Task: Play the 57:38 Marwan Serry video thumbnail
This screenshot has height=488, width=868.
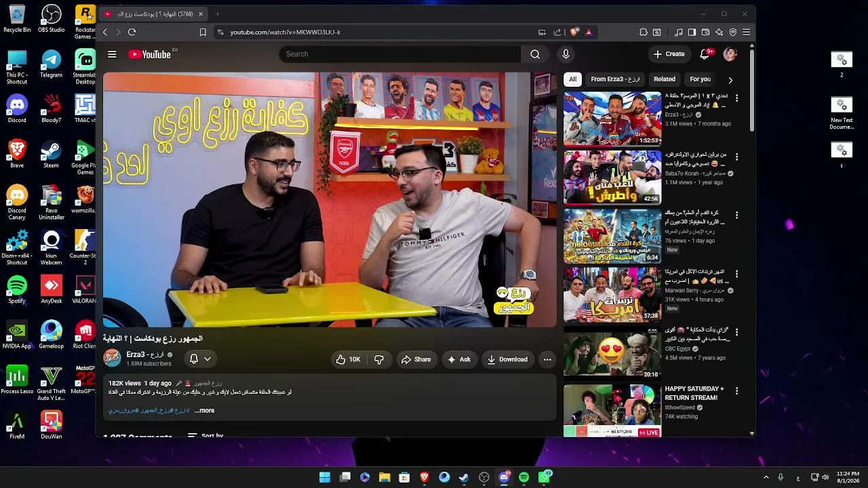Action: point(612,293)
